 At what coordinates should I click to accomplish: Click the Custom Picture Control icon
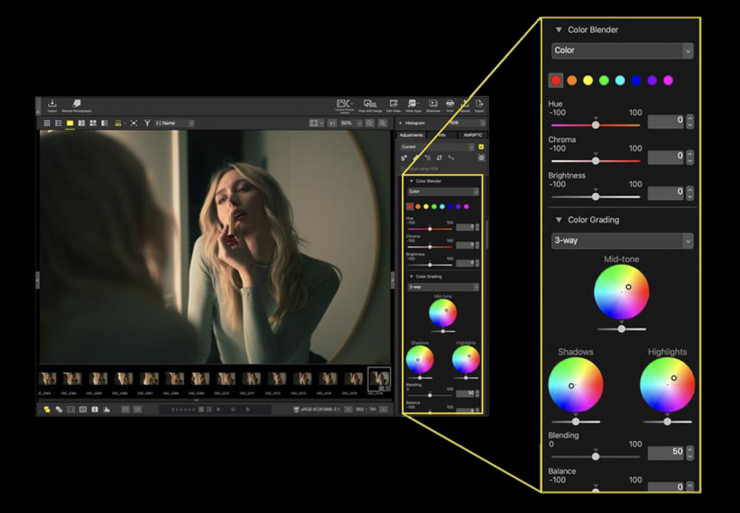click(x=345, y=104)
